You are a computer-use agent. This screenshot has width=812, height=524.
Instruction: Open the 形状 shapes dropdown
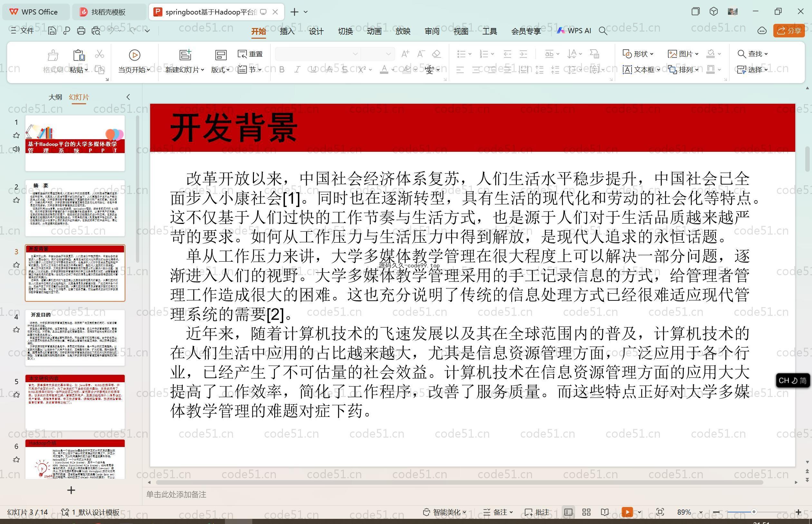638,54
